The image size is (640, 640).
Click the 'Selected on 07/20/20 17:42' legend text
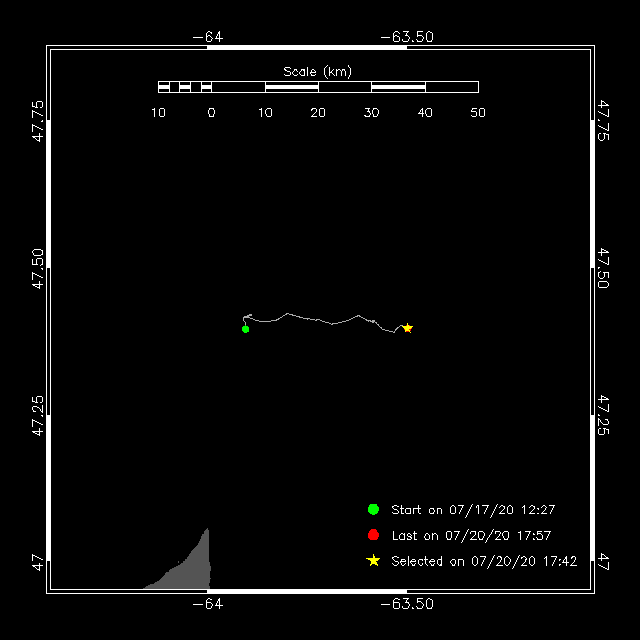(x=484, y=562)
